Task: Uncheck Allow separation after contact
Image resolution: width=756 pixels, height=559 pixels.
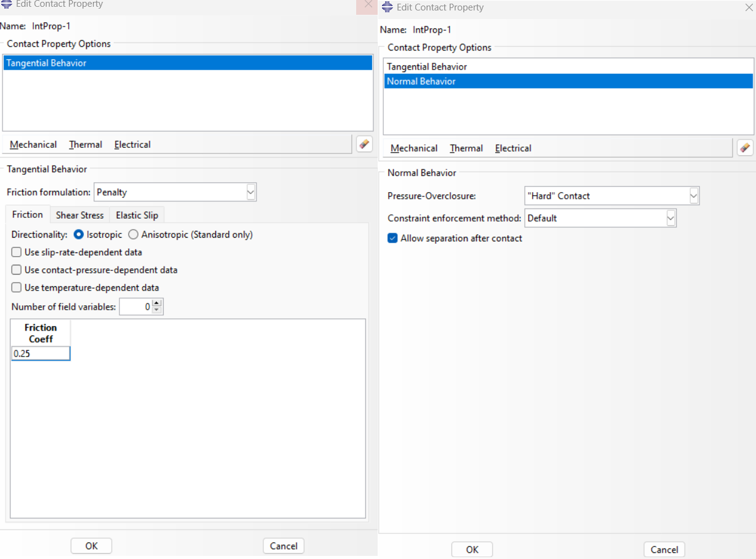Action: [392, 238]
